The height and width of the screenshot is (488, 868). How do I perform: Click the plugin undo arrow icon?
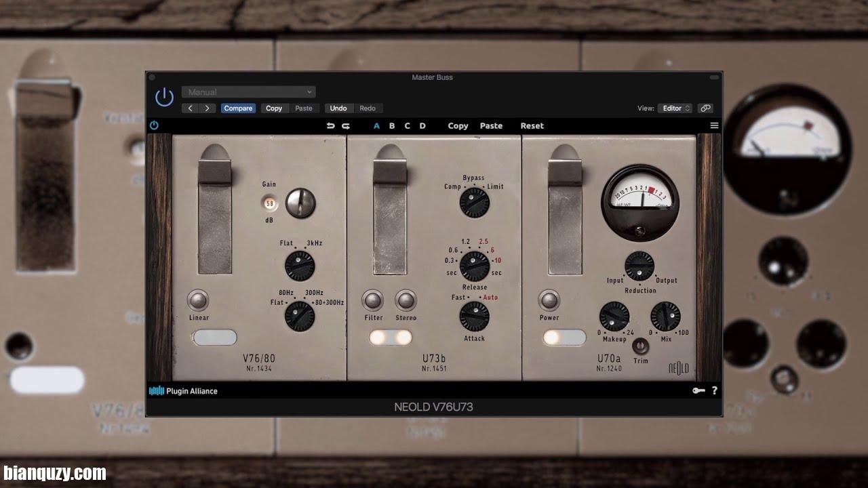[330, 126]
